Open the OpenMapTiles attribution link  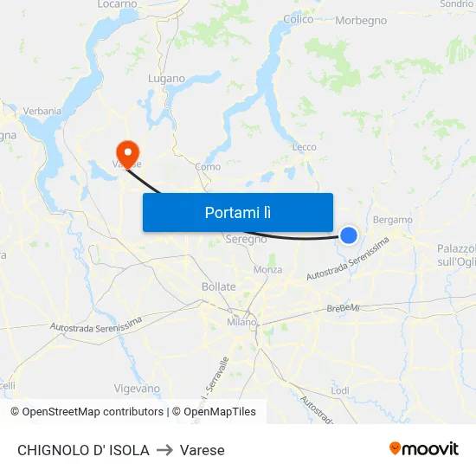pyautogui.click(x=214, y=412)
